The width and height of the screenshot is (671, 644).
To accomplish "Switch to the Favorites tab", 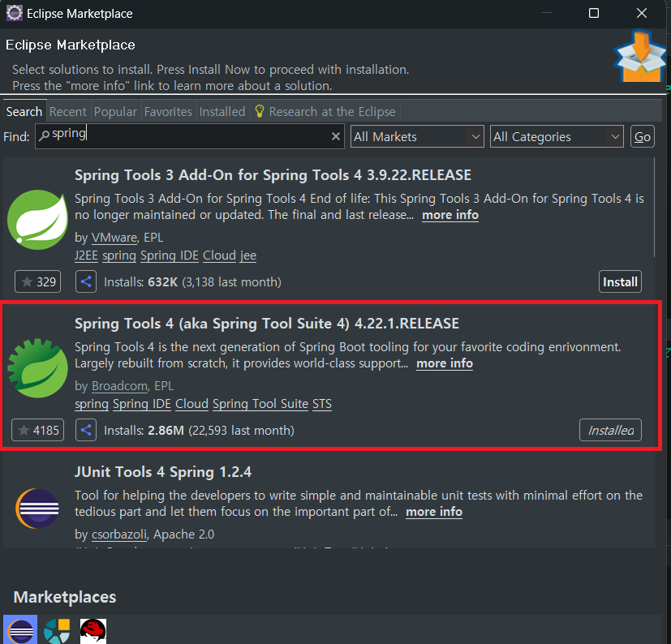I will pyautogui.click(x=168, y=112).
